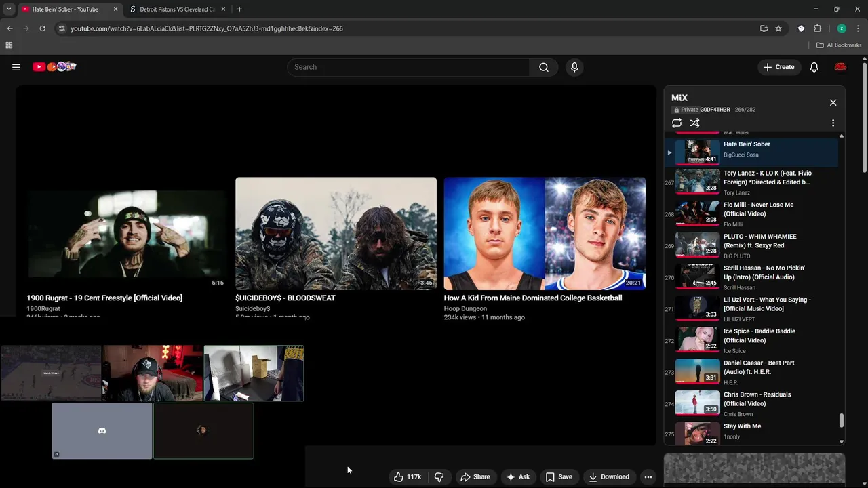Open more actions ellipsis below video
The image size is (868, 488).
click(x=648, y=476)
